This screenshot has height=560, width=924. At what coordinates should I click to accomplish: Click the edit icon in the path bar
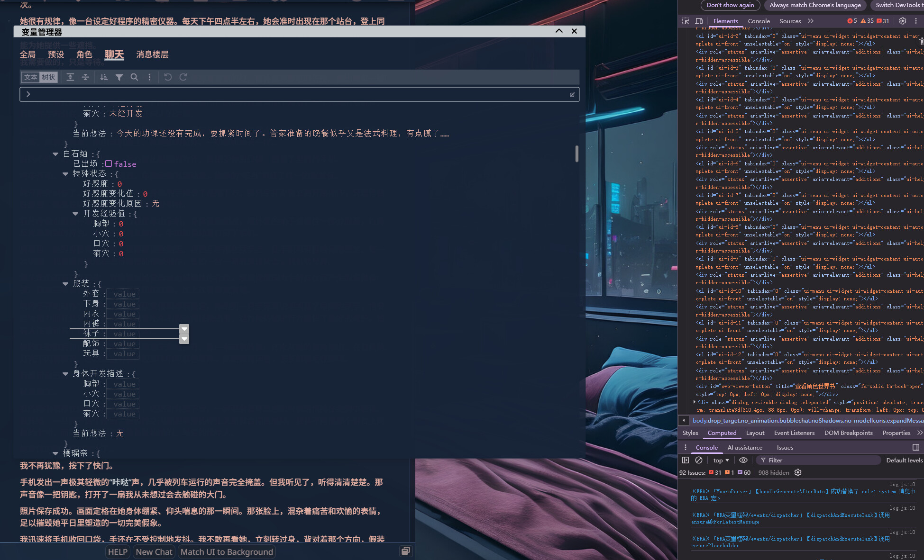[x=572, y=95]
